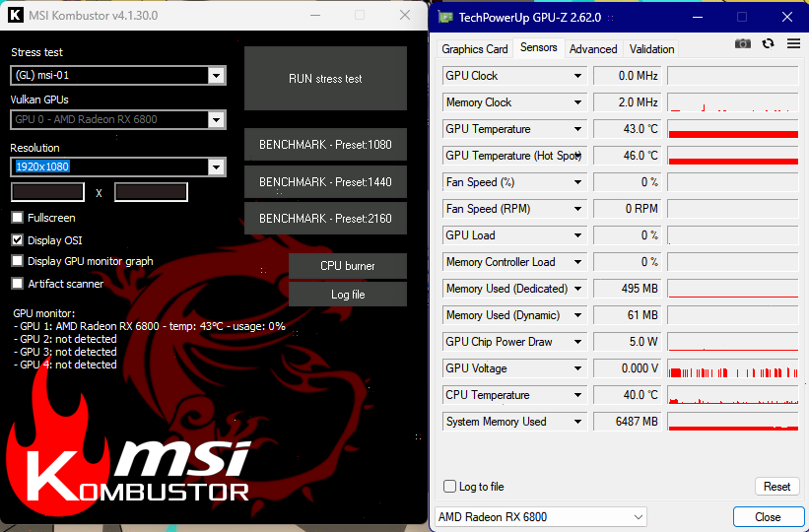The image size is (809, 532).
Task: Click the custom resolution height field
Action: click(151, 192)
